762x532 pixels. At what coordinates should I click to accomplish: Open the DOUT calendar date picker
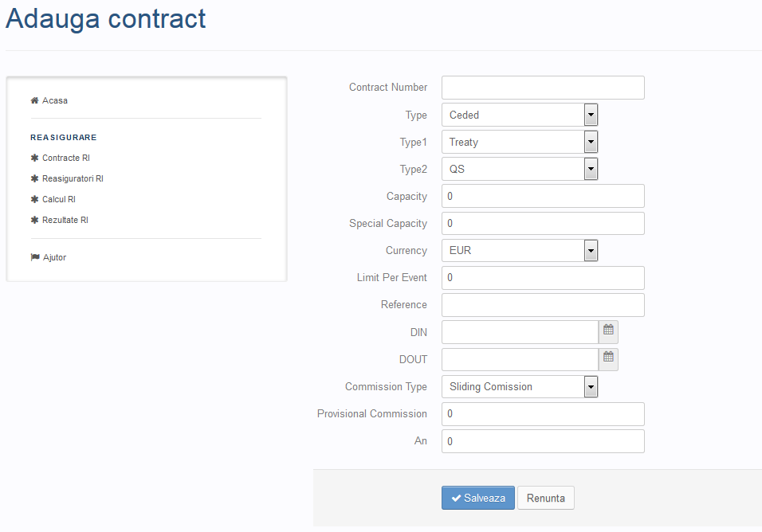click(x=608, y=359)
